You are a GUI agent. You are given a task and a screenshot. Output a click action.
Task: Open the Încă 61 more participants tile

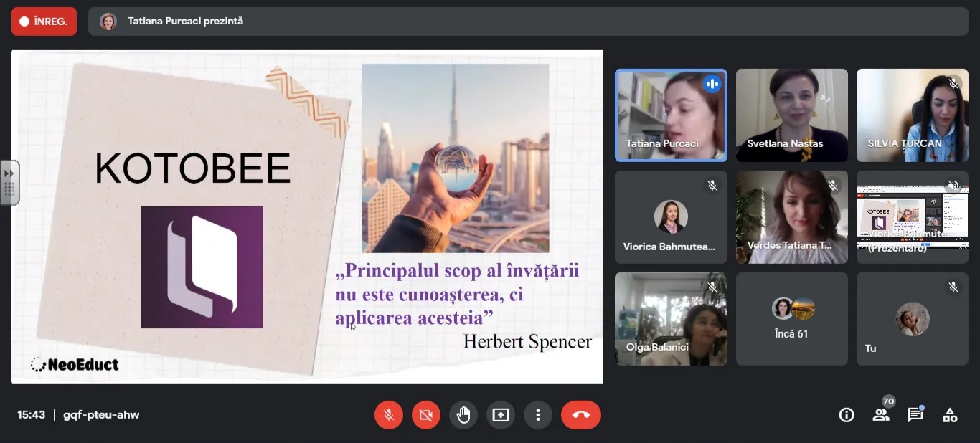click(791, 318)
